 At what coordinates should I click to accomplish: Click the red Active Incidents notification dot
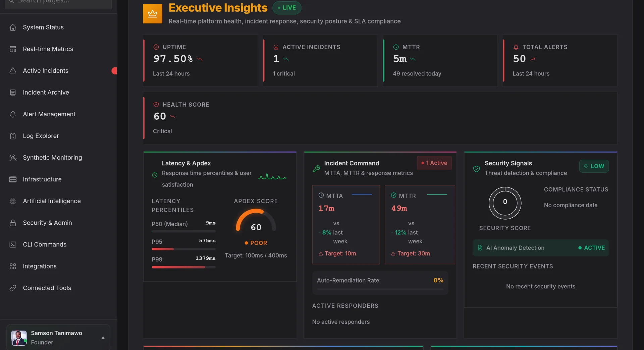[114, 71]
